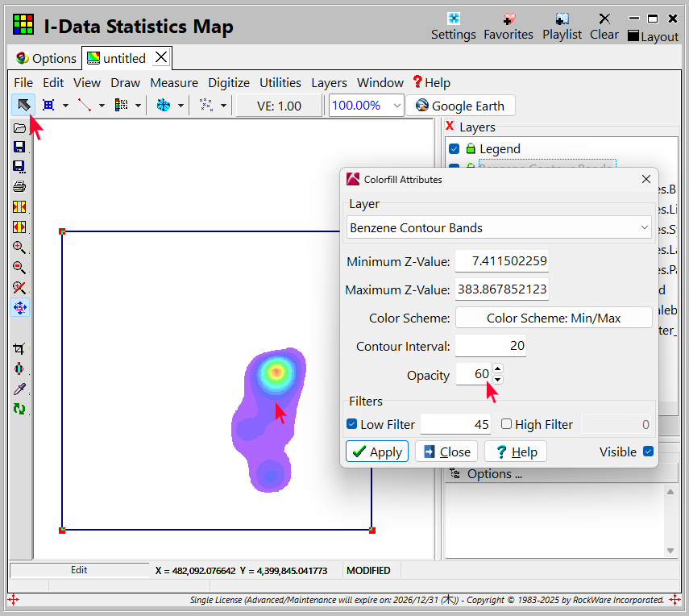Image resolution: width=689 pixels, height=616 pixels.
Task: Click the printer icon in left toolbar
Action: 20,186
